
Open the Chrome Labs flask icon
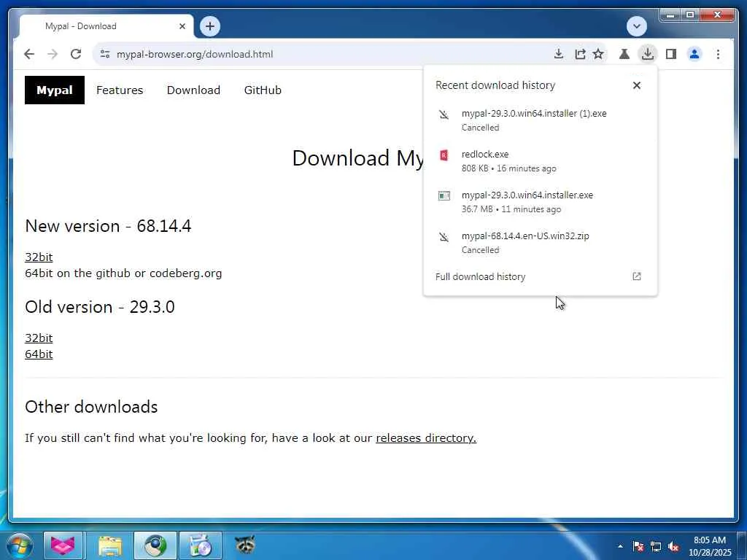point(624,54)
